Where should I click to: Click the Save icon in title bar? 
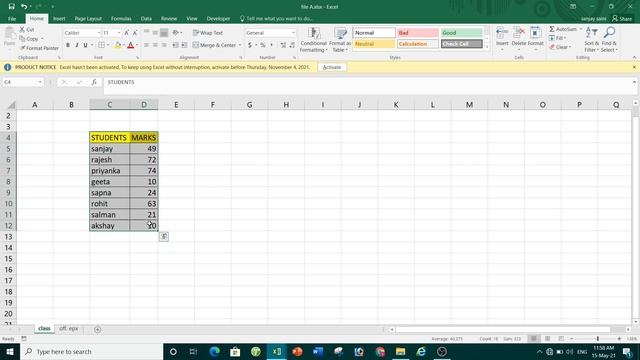click(11, 7)
